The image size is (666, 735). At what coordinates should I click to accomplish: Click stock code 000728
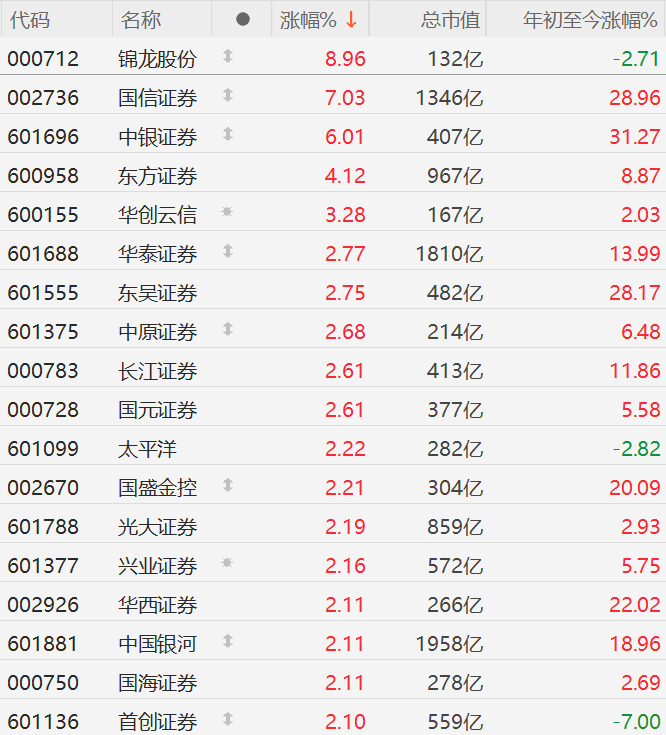(x=43, y=410)
